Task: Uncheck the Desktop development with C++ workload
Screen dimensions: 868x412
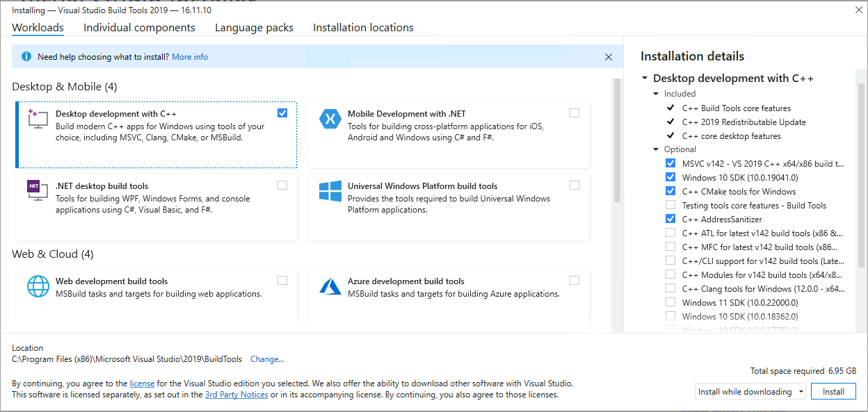Action: [282, 113]
